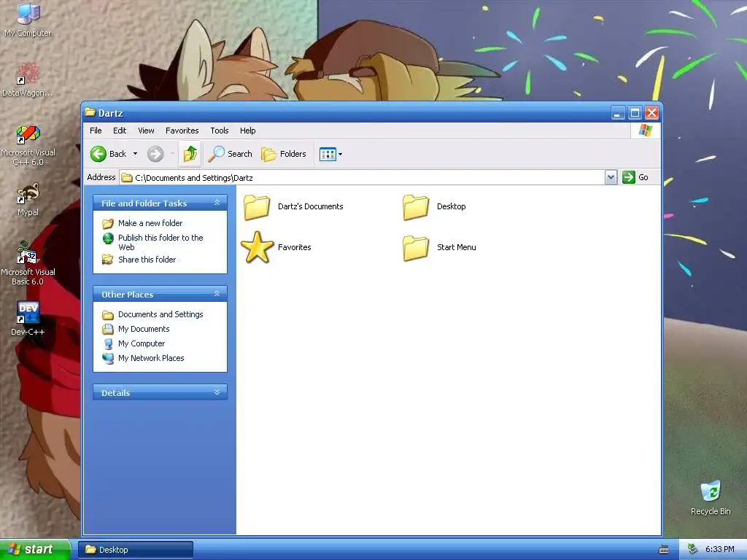Open the Views icon button
Viewport: 747px width, 560px height.
328,154
